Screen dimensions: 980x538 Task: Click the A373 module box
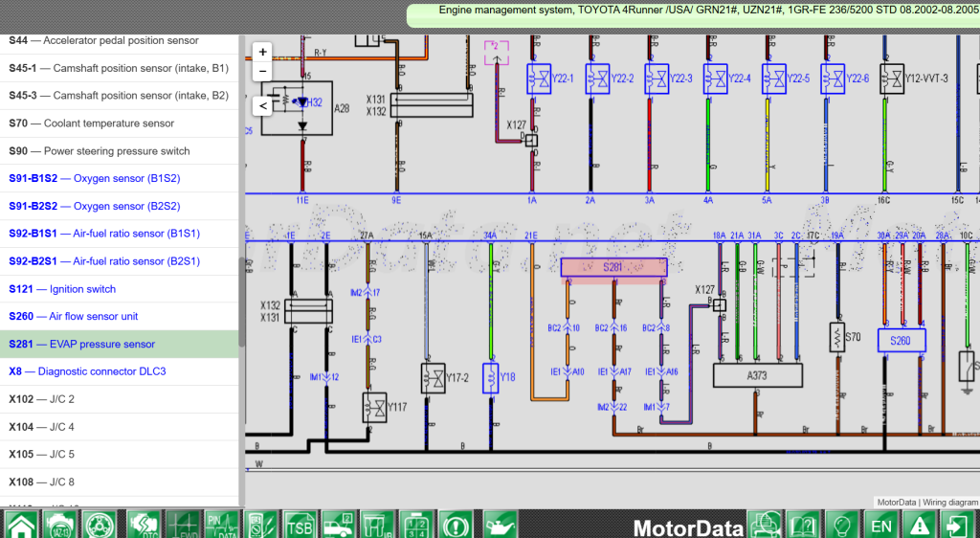tap(758, 375)
